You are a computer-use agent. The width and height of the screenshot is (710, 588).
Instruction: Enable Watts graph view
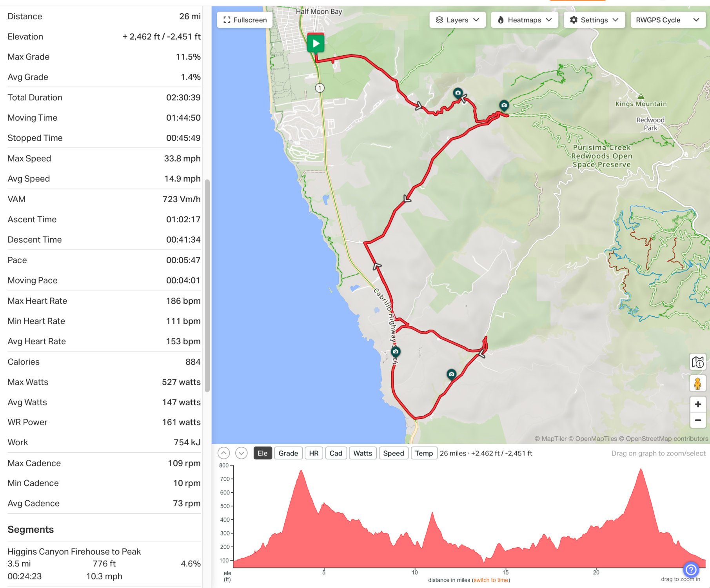click(363, 453)
